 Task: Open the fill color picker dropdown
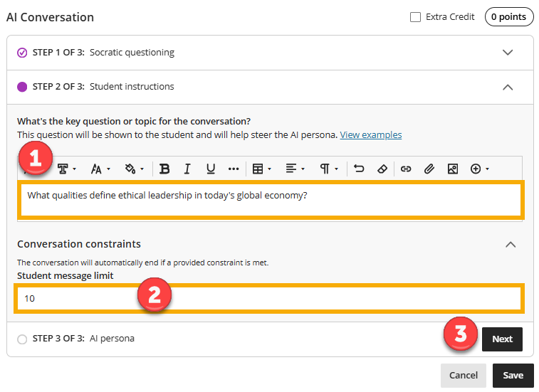point(134,169)
